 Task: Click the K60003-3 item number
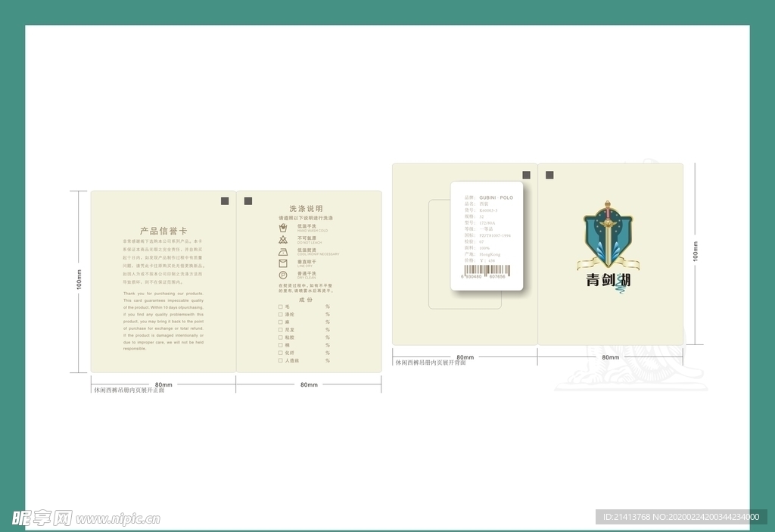pos(488,210)
